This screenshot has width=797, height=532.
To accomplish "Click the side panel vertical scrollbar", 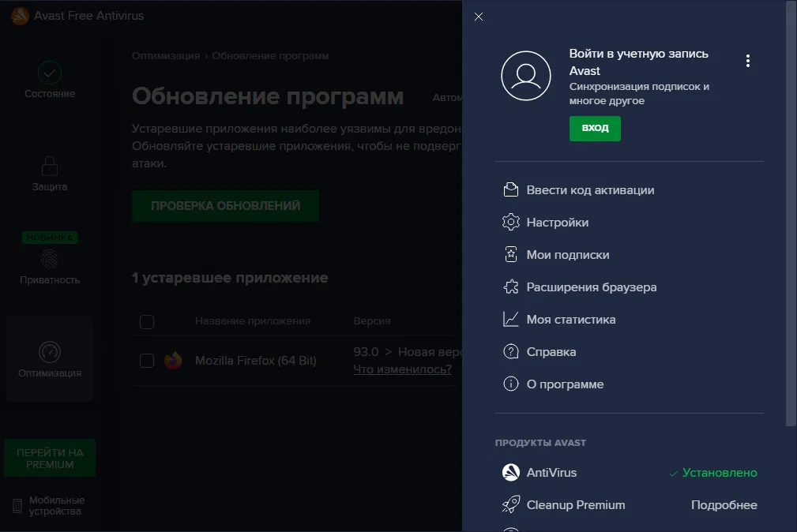I will pyautogui.click(x=791, y=213).
